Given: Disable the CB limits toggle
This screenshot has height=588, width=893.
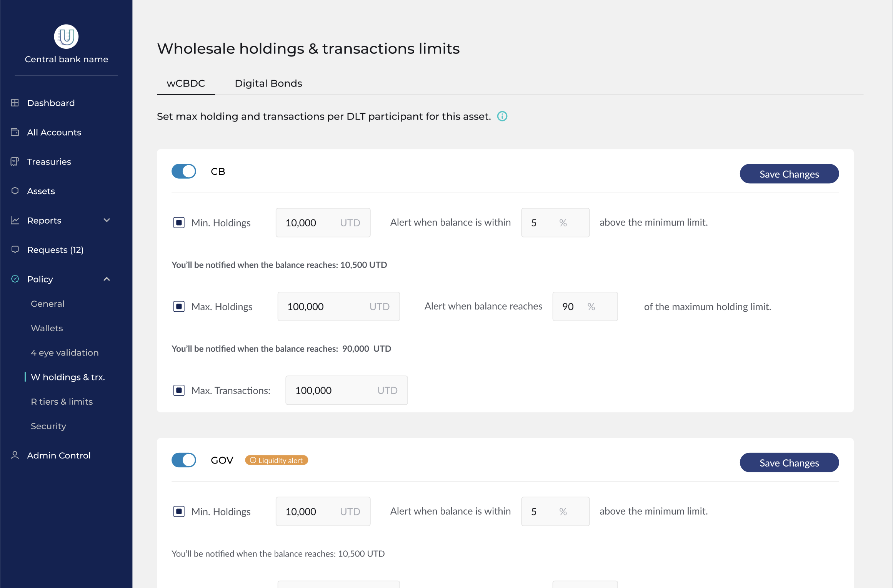Looking at the screenshot, I should point(184,171).
